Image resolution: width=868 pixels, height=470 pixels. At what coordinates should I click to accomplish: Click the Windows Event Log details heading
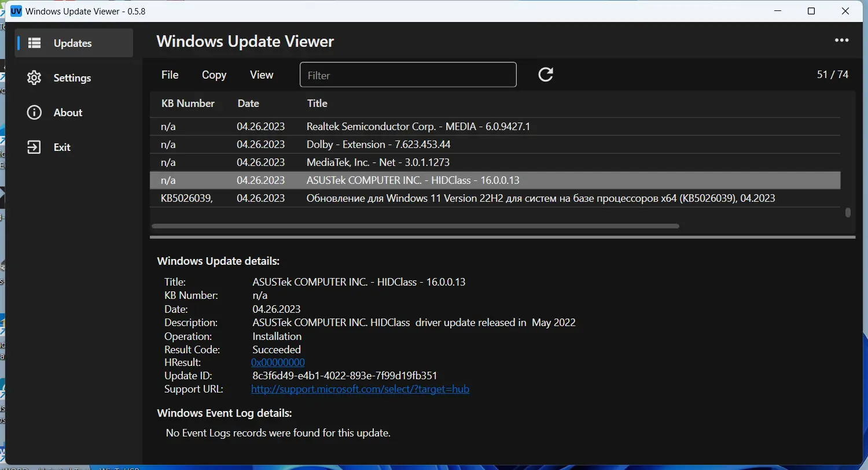[x=225, y=413]
